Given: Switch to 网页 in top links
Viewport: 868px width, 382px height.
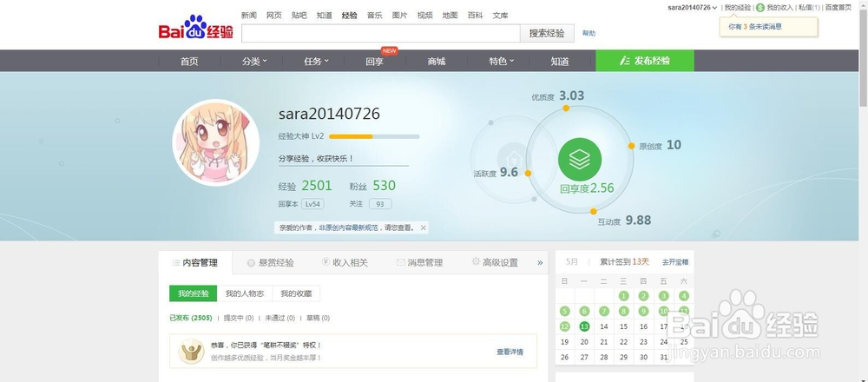Looking at the screenshot, I should [x=274, y=16].
